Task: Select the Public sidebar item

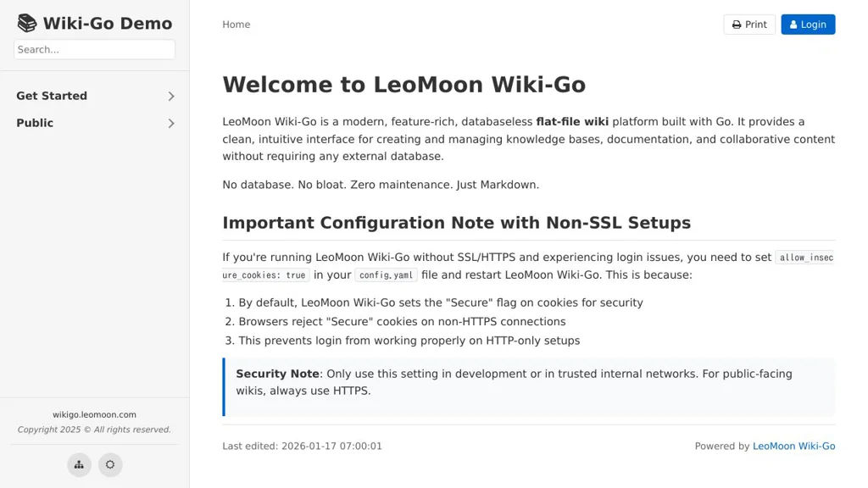Action: [x=35, y=123]
